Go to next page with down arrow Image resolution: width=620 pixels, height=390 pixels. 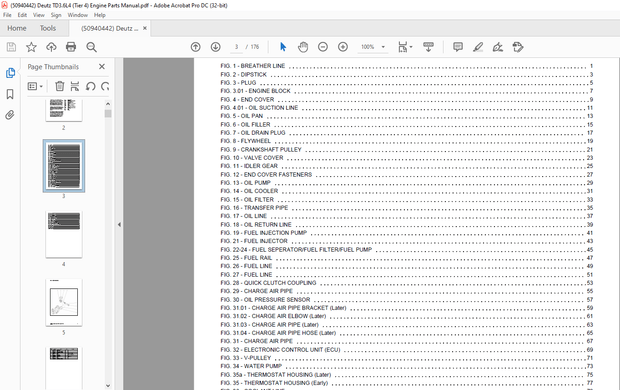point(215,47)
